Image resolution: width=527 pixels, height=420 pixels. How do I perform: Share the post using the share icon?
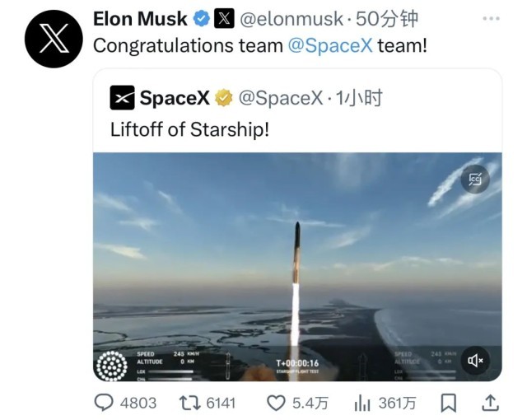(x=490, y=403)
